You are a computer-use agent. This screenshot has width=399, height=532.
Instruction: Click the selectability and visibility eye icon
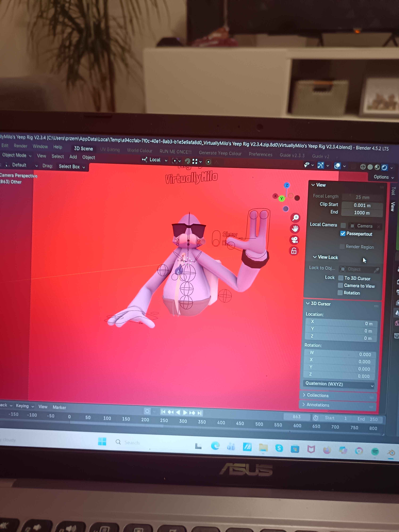tap(307, 165)
